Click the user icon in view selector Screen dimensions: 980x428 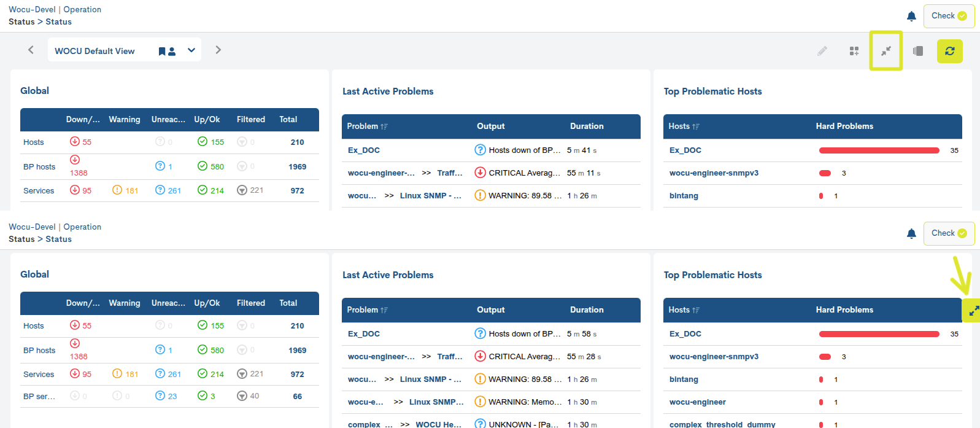(x=172, y=51)
